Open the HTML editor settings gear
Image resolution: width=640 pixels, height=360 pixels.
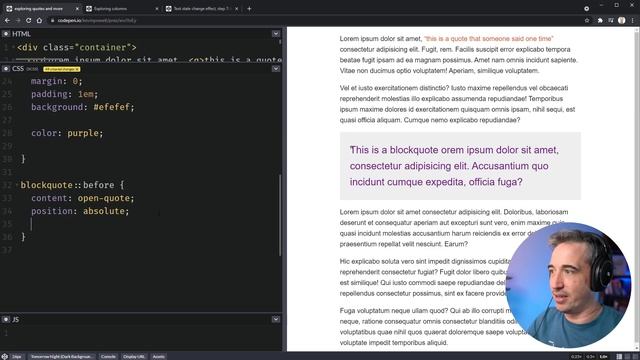tap(6, 34)
